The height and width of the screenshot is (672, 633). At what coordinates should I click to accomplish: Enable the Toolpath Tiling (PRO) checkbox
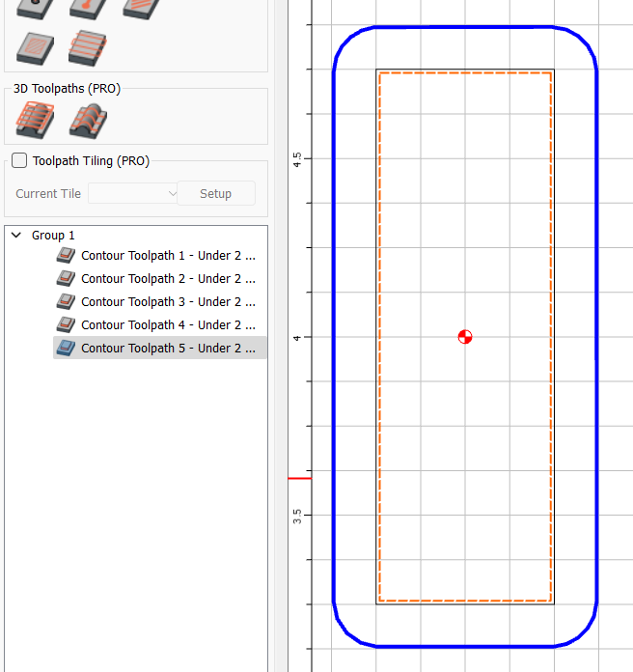tap(19, 160)
